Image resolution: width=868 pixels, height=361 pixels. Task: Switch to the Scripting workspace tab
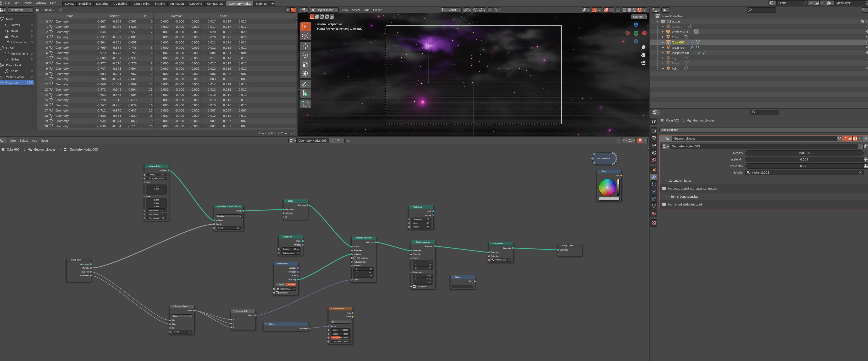[x=262, y=3]
